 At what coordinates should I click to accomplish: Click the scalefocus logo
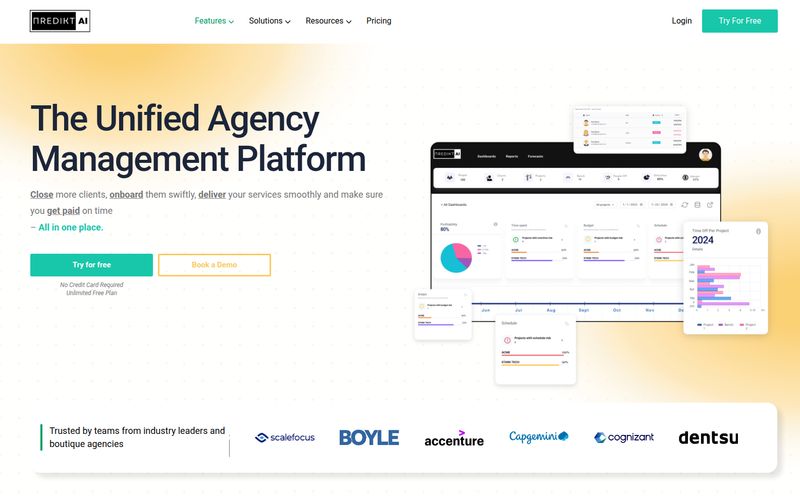click(x=285, y=437)
